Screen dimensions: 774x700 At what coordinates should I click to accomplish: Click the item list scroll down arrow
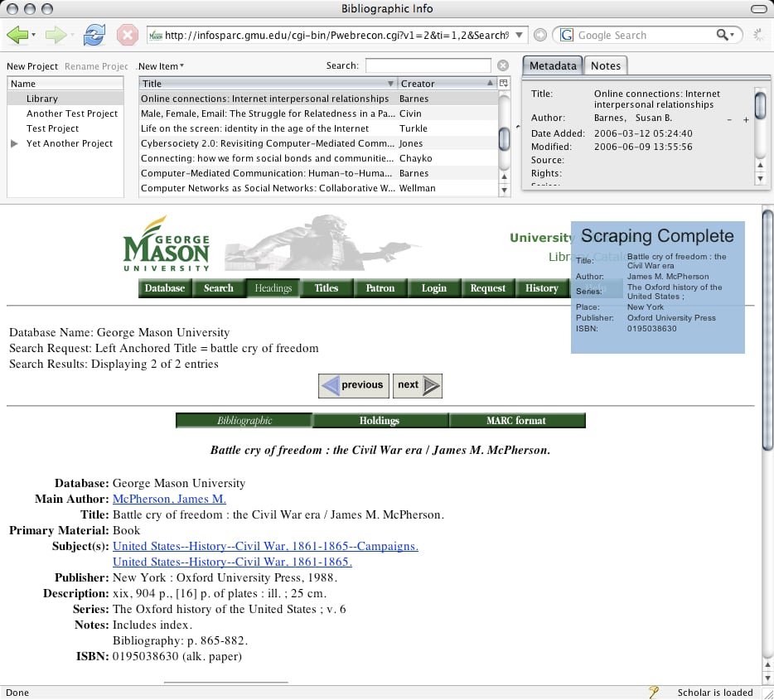[504, 190]
